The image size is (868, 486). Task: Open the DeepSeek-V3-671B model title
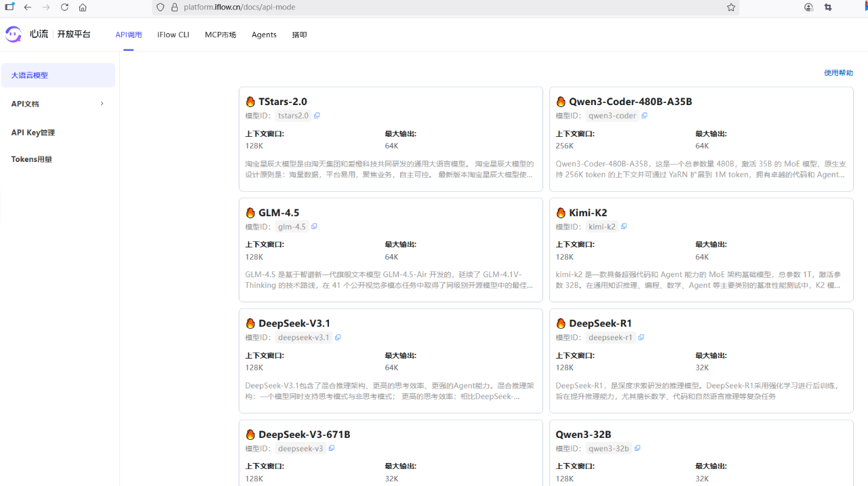304,434
